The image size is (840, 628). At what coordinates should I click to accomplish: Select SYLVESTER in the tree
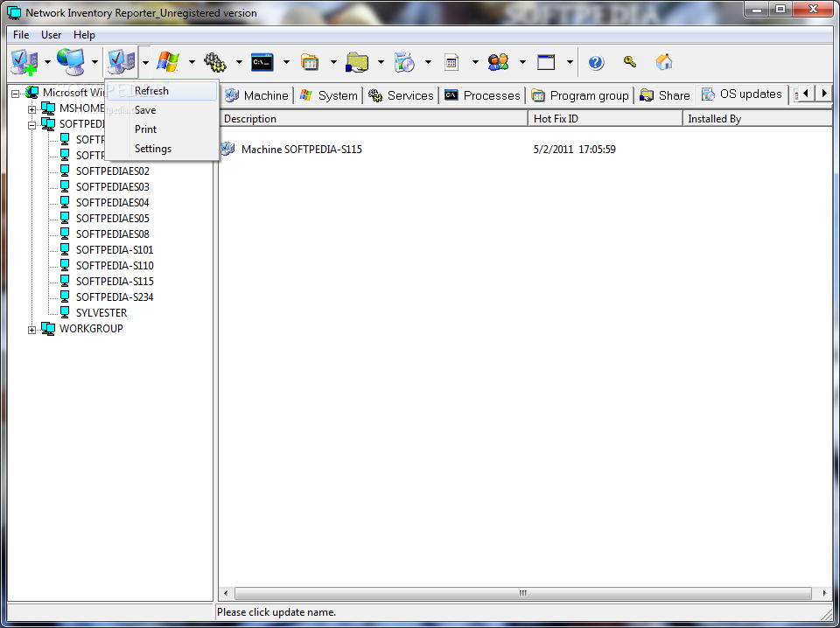coord(101,312)
